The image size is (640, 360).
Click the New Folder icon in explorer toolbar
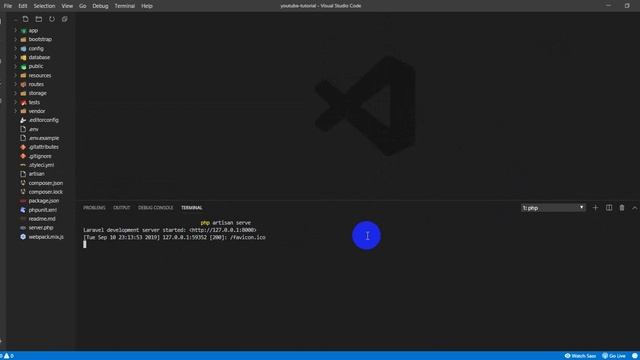39,19
